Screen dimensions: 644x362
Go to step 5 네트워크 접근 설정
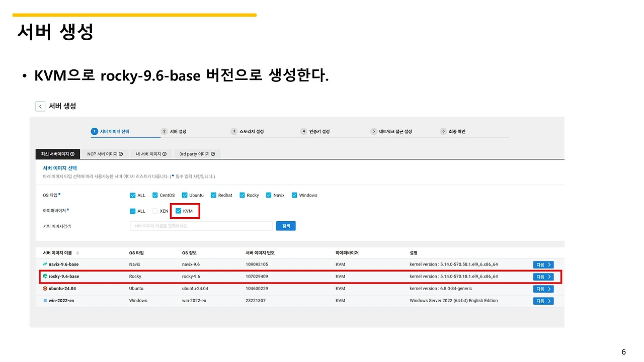click(x=391, y=131)
